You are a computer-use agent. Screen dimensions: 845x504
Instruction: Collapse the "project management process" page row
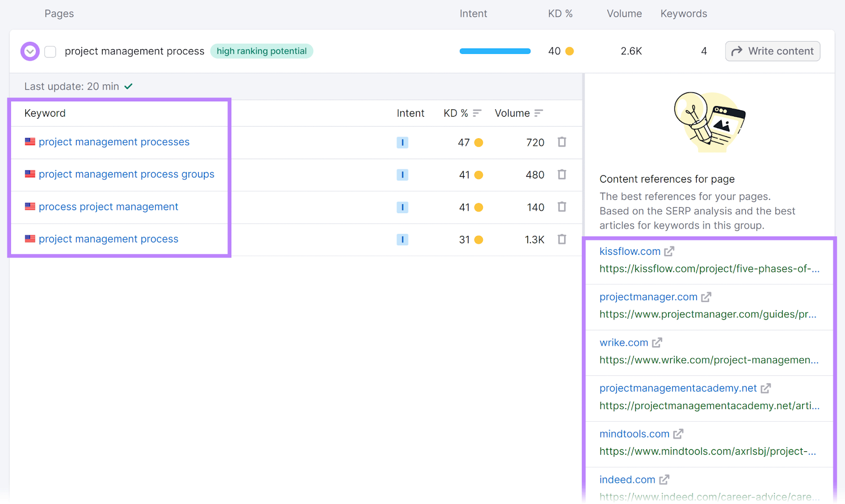[30, 51]
